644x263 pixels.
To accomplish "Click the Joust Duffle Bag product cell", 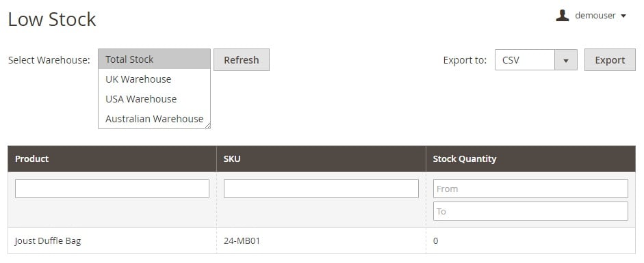I will coord(112,241).
